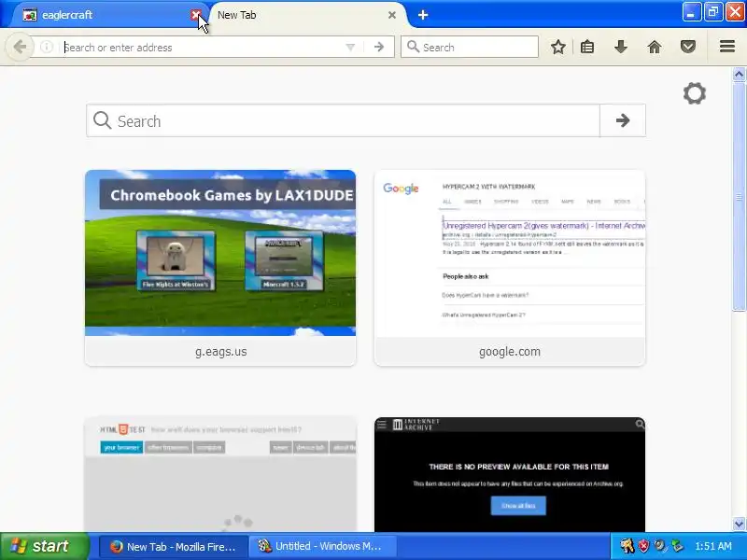Restore down the Firefox window
Image resolution: width=747 pixels, height=560 pixels.
pyautogui.click(x=713, y=12)
